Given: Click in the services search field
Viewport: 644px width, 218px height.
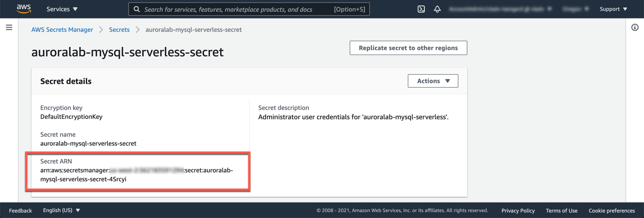Looking at the screenshot, I should (x=237, y=9).
